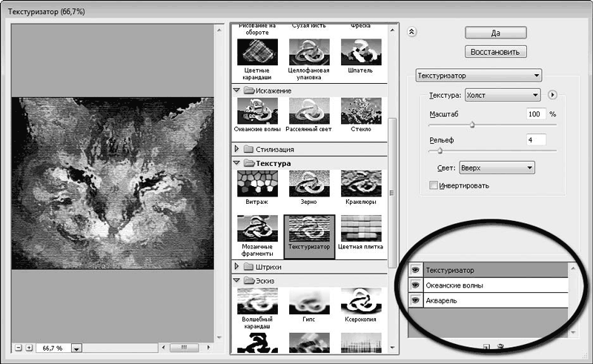Confirm with the Да button
The width and height of the screenshot is (593, 364).
click(495, 33)
